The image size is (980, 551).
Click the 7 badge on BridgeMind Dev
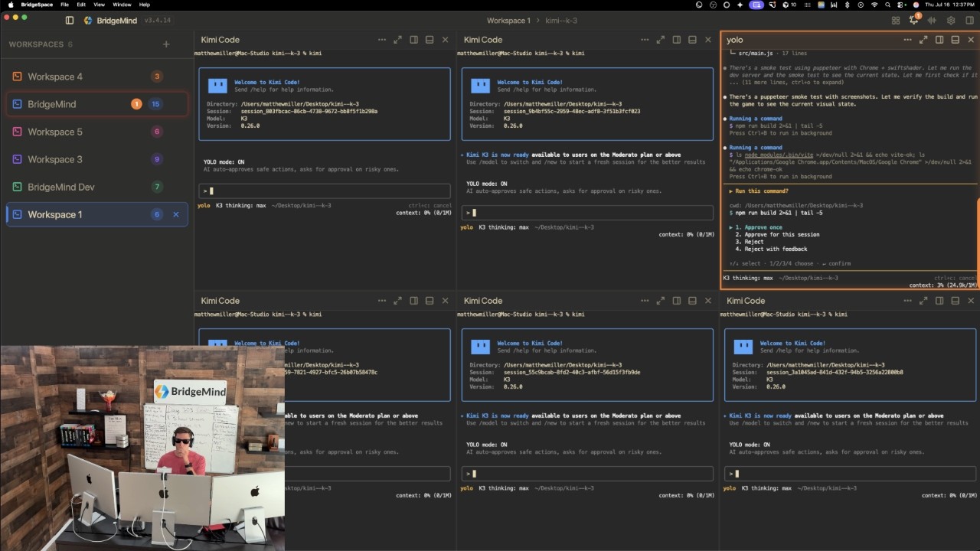(157, 187)
